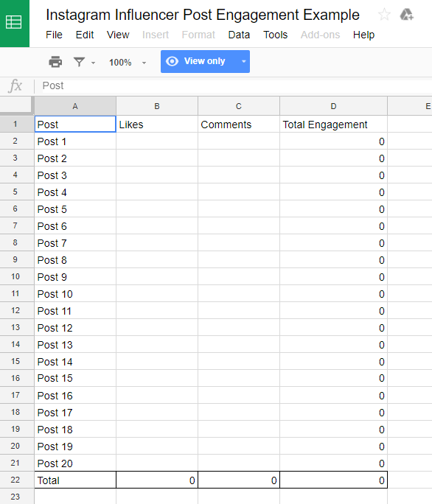Click the View only button
Viewport: 432px width, 504px height.
coord(205,61)
